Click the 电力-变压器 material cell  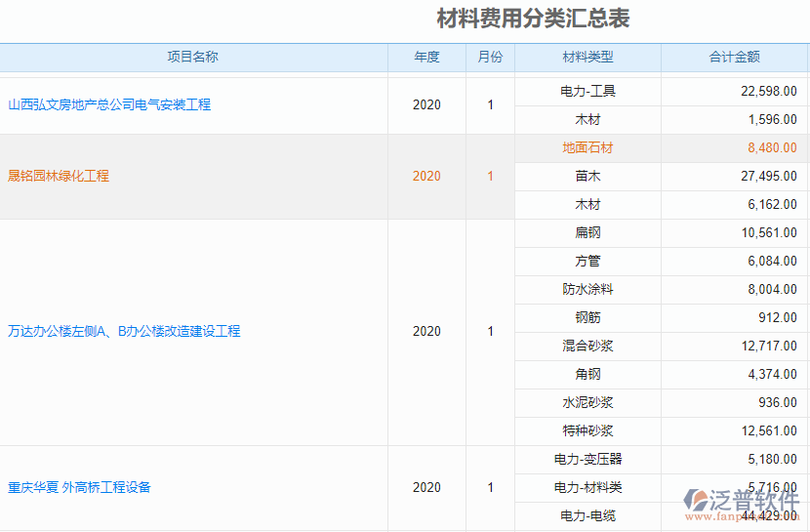coord(587,459)
